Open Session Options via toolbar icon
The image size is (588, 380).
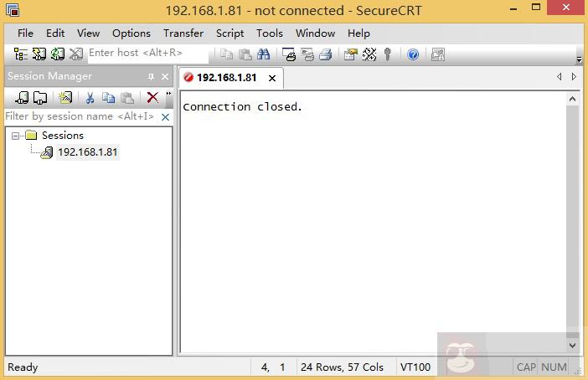tap(351, 54)
